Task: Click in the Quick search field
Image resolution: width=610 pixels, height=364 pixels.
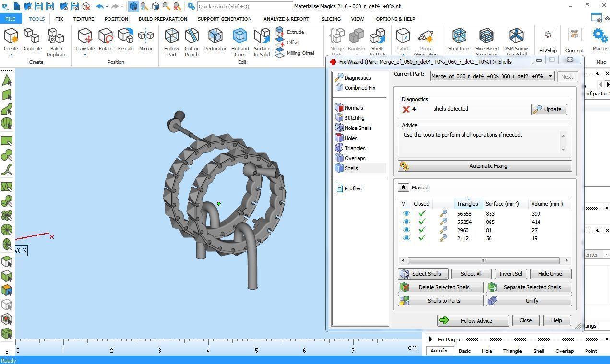Action: click(245, 6)
